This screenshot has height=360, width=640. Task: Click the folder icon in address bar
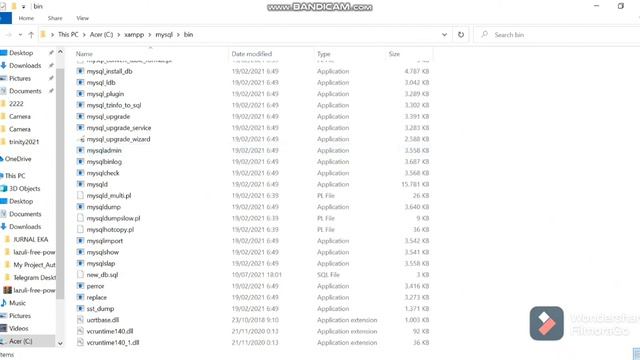click(43, 35)
